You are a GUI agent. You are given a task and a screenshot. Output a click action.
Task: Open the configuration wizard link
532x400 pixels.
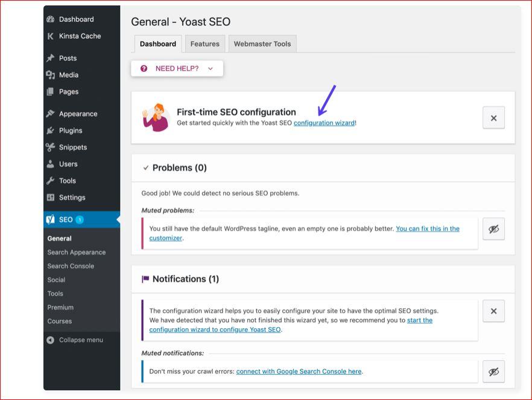coord(324,123)
